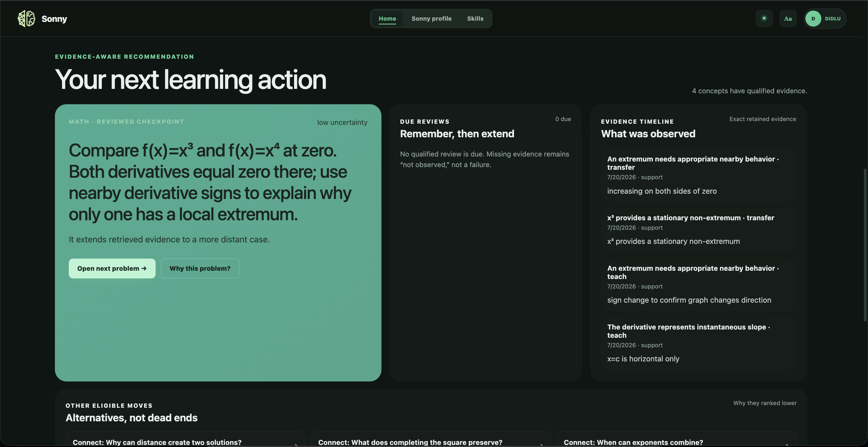868x447 pixels.
Task: Toggle the light/dark theme sun icon
Action: tap(764, 19)
